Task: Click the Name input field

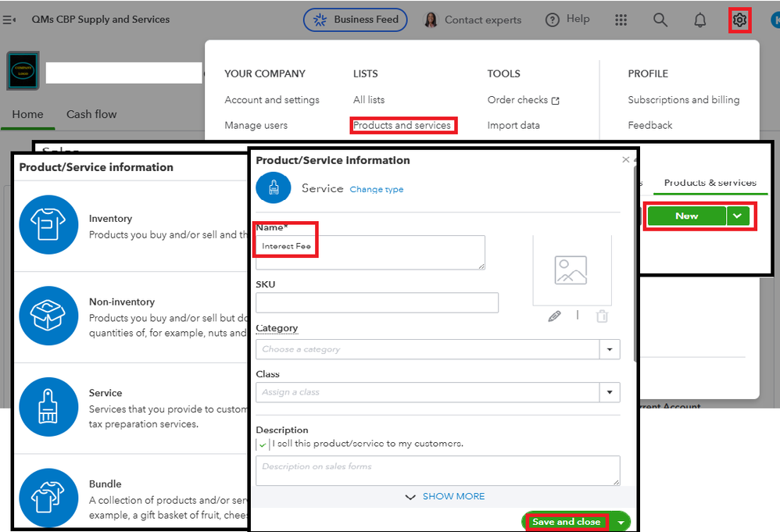Action: [x=370, y=252]
